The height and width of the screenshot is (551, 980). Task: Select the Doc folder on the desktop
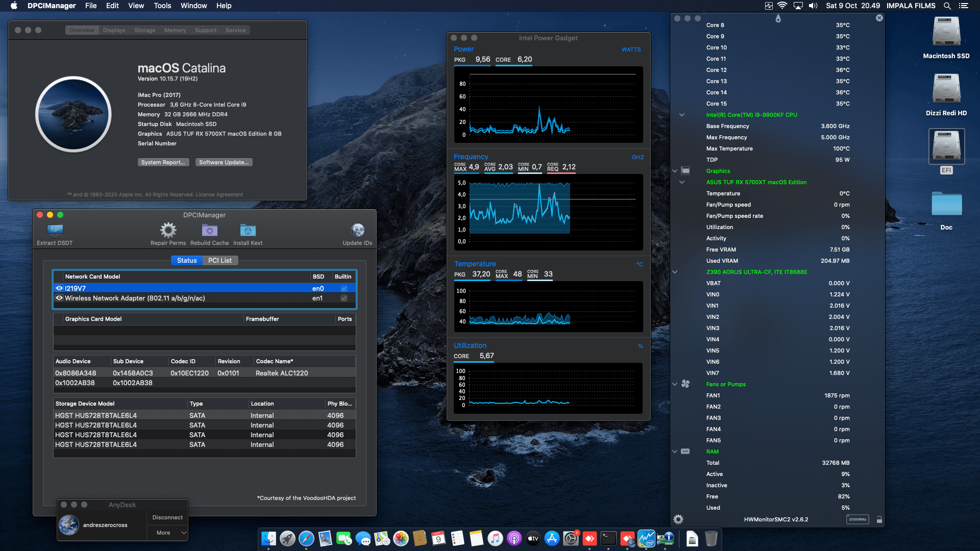pos(946,211)
